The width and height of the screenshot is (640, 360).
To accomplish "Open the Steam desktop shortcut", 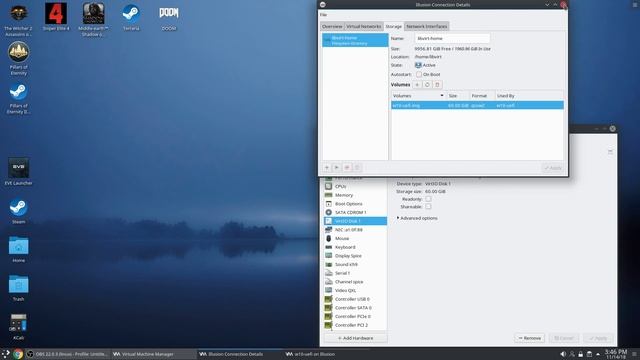I will (x=18, y=211).
